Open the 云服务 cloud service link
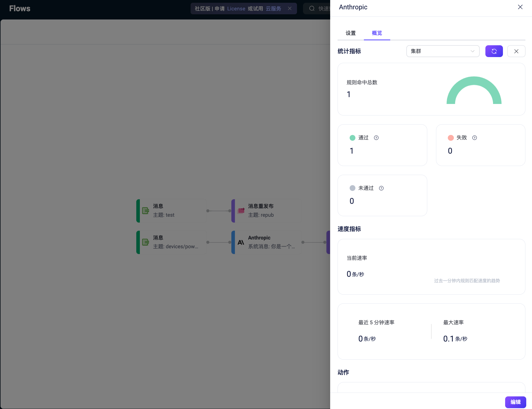Viewport: 532px width, 409px height. (273, 9)
